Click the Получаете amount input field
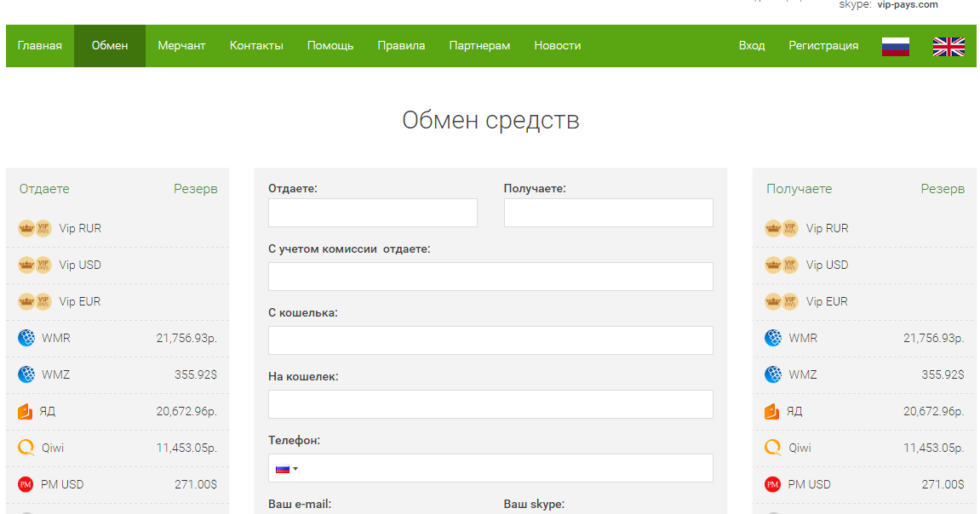980x514 pixels. tap(608, 213)
